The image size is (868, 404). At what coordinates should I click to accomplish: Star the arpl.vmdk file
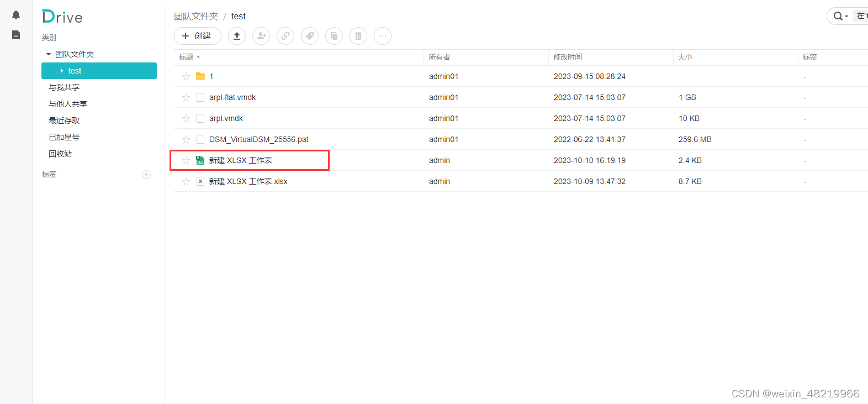coord(186,118)
